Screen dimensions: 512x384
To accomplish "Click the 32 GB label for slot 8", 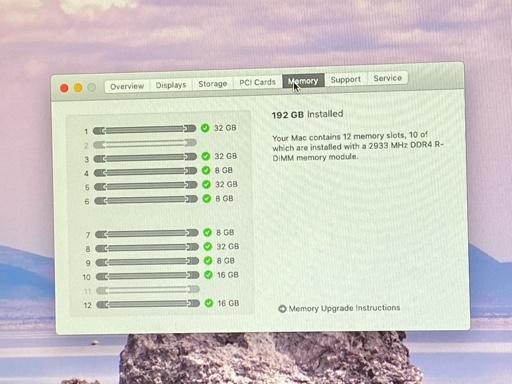I will (228, 246).
